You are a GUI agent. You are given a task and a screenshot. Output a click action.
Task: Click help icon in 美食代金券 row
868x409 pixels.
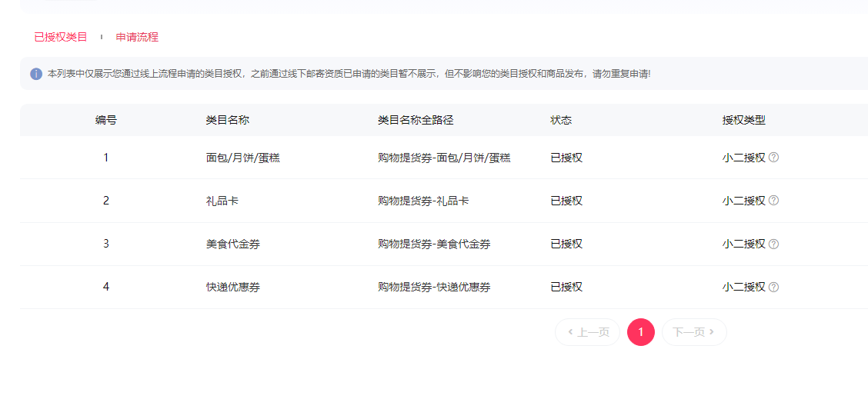[x=774, y=244]
